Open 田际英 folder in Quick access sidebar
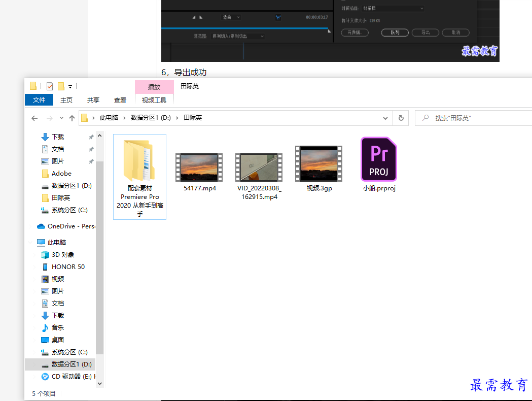Image resolution: width=532 pixels, height=401 pixels. pyautogui.click(x=61, y=197)
